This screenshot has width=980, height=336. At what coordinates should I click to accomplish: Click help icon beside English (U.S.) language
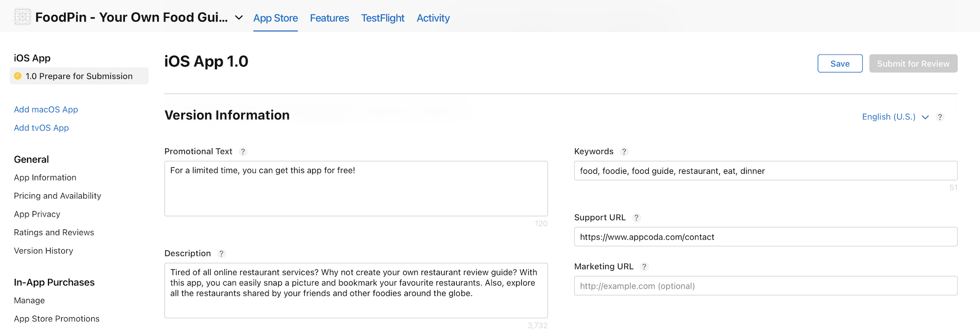point(940,117)
